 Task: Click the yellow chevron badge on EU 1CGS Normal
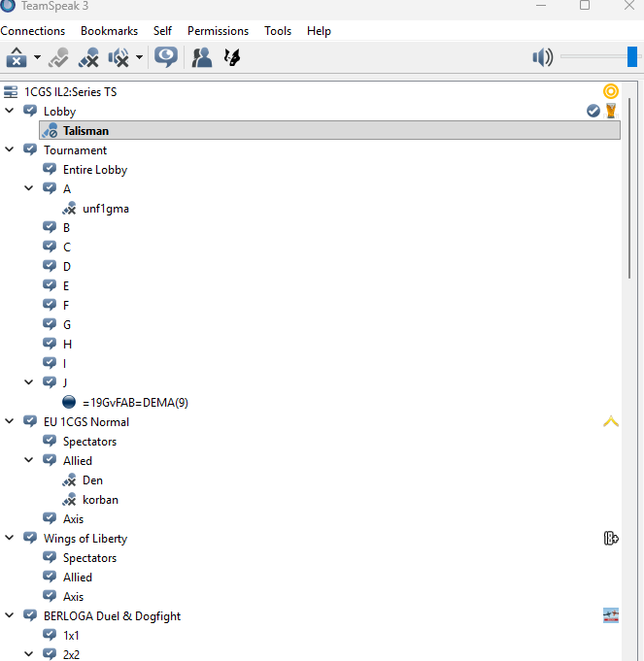click(611, 421)
